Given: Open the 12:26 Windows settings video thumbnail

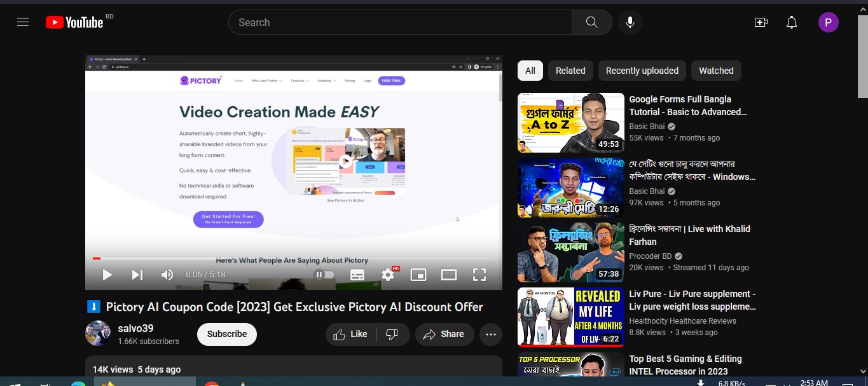Looking at the screenshot, I should 571,188.
